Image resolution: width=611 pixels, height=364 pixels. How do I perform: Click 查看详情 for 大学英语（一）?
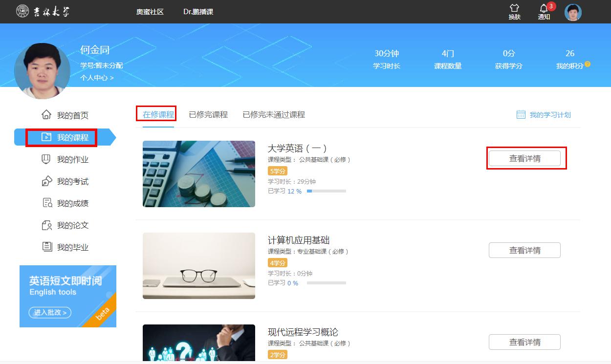(x=524, y=158)
